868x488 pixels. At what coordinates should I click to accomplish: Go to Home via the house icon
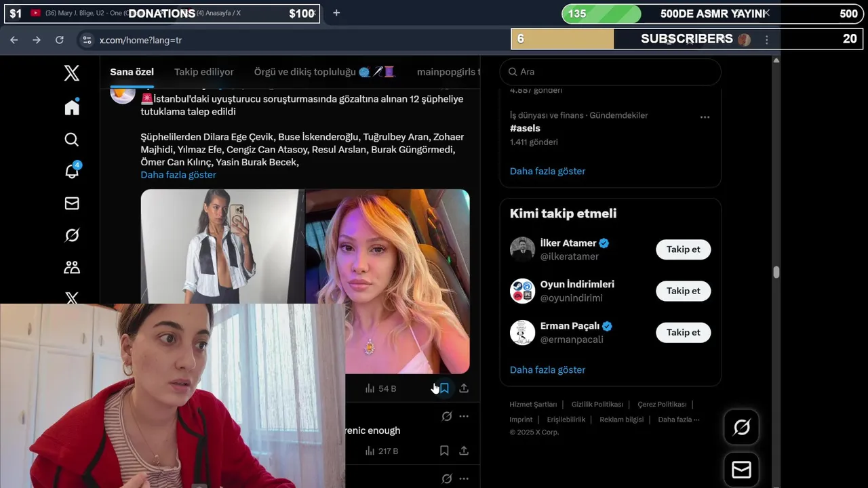tap(72, 107)
